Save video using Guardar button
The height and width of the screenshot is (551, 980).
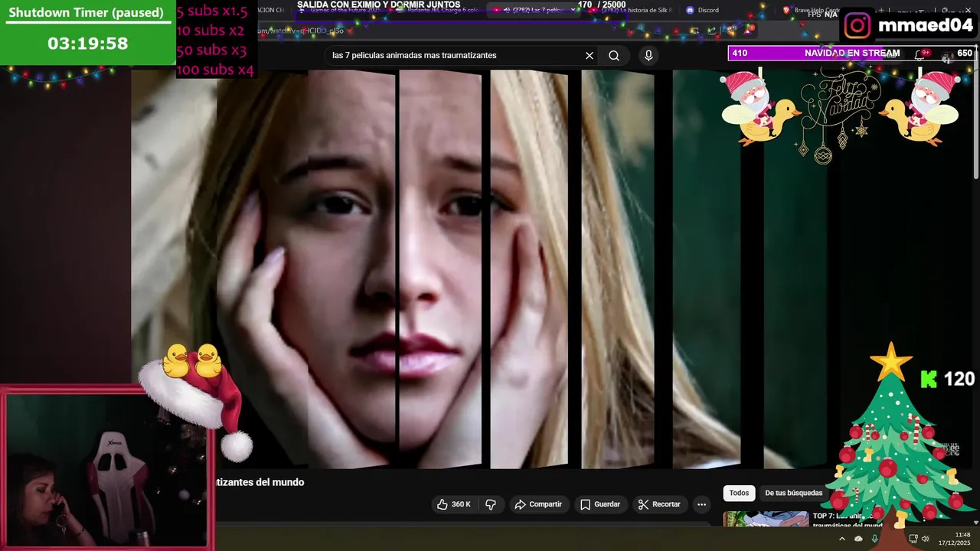pyautogui.click(x=600, y=504)
